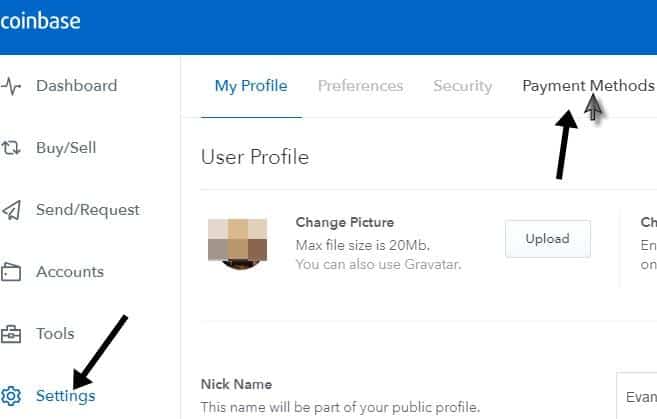Click the blurred profile picture thumbnail
657x419 pixels.
click(x=237, y=243)
